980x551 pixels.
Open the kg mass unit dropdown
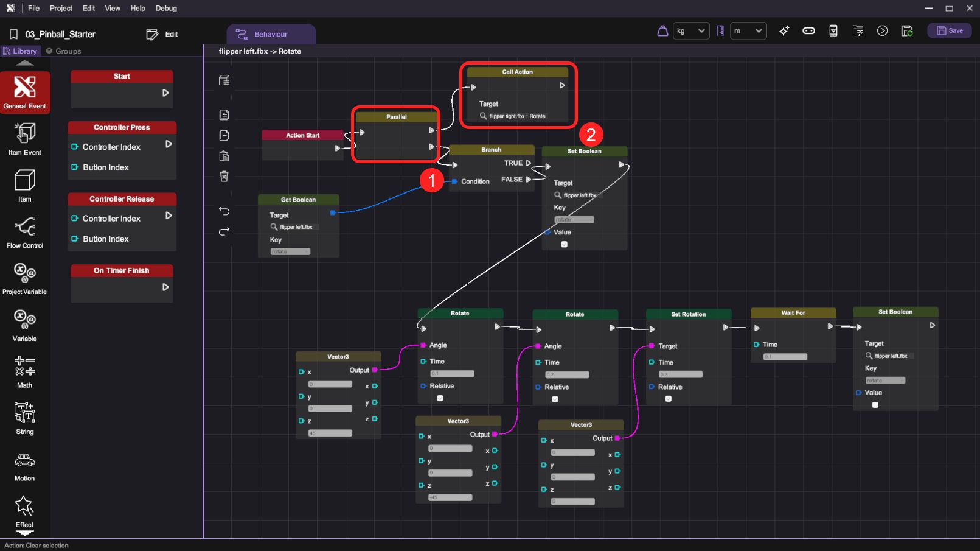[691, 31]
